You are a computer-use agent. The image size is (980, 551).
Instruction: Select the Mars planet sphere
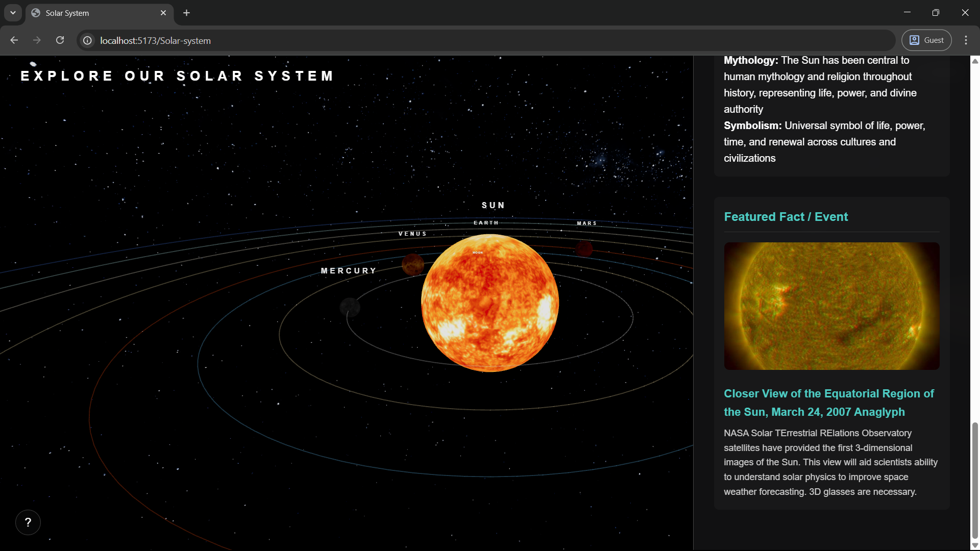pyautogui.click(x=584, y=249)
